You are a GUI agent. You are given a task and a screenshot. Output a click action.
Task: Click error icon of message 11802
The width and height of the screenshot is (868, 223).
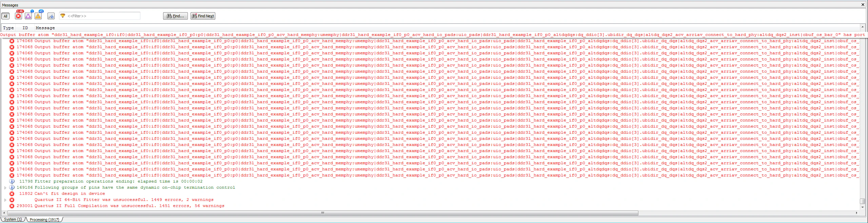pos(12,194)
